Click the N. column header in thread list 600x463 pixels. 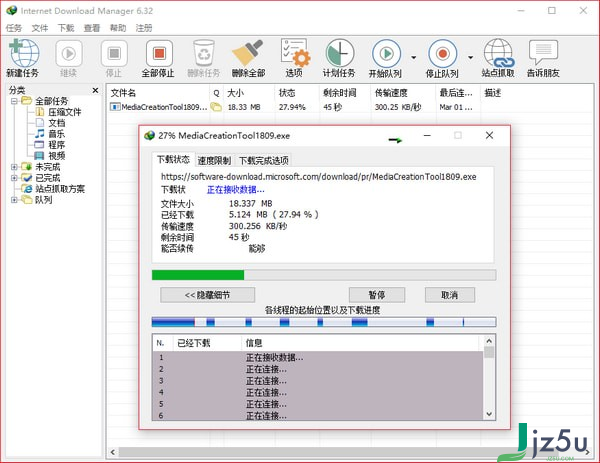[163, 343]
